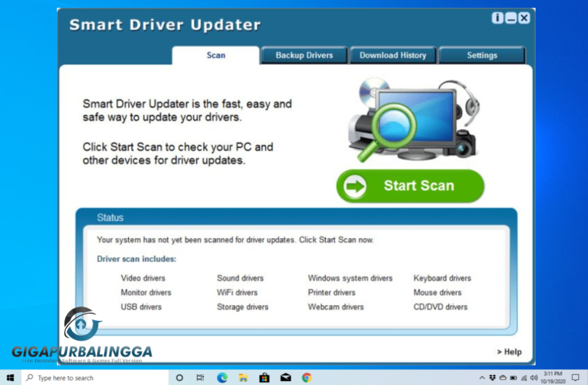Screen dimensions: 588x385
Task: Check Wi-Fi status in the system tray
Action: [523, 376]
